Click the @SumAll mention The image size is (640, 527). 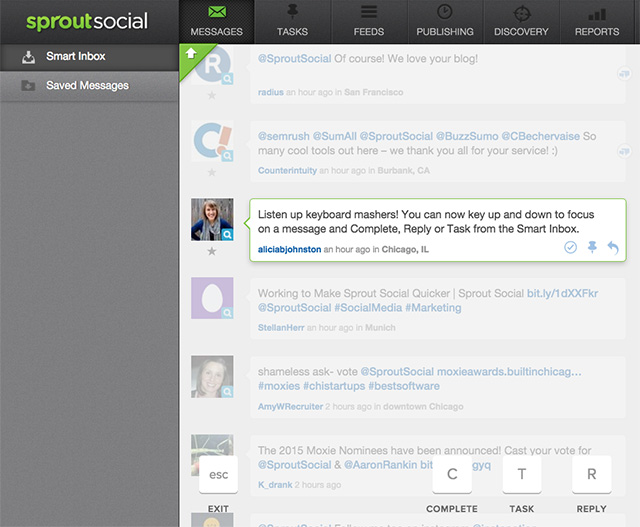coord(335,136)
